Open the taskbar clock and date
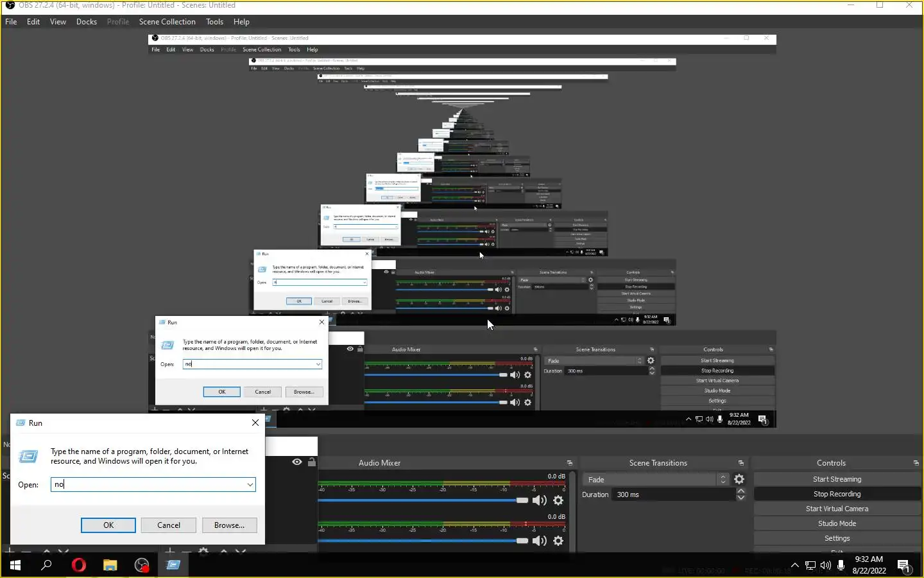Screen dimensions: 924x578 (x=869, y=565)
